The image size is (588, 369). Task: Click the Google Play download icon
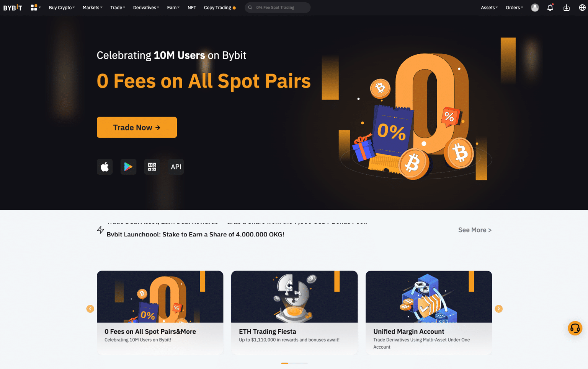pyautogui.click(x=128, y=167)
